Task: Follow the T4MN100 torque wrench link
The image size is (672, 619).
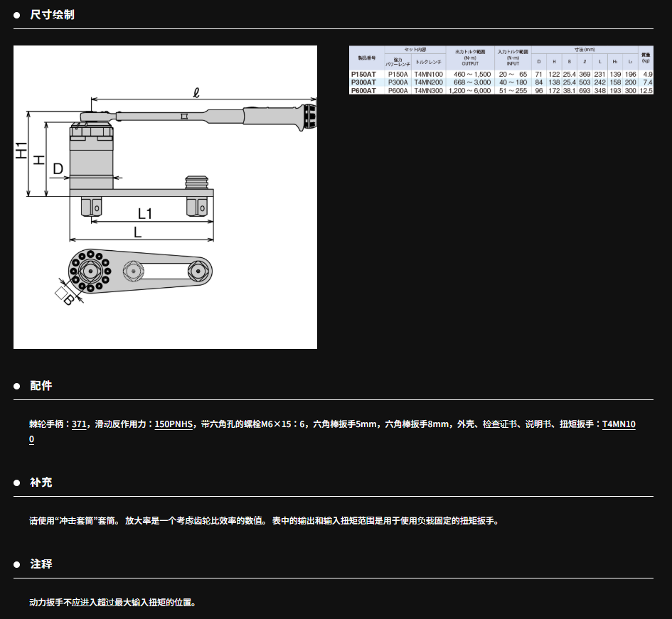Action: (x=618, y=424)
